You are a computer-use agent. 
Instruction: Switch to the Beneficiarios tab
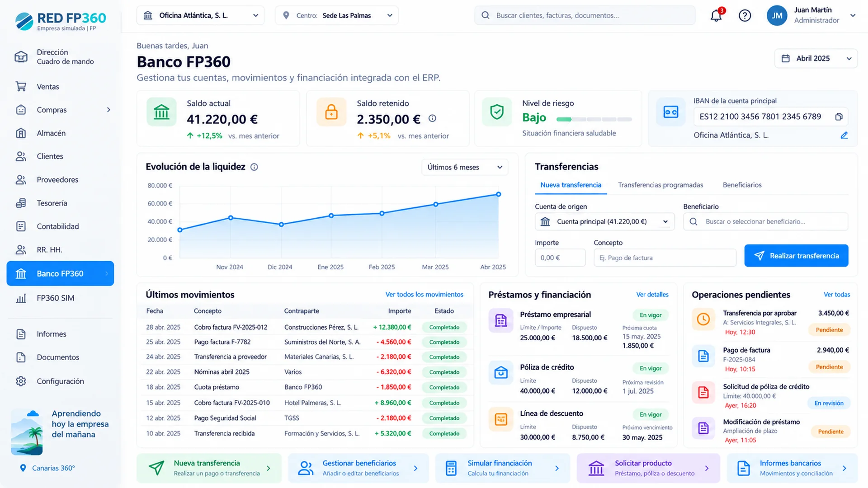pos(742,185)
